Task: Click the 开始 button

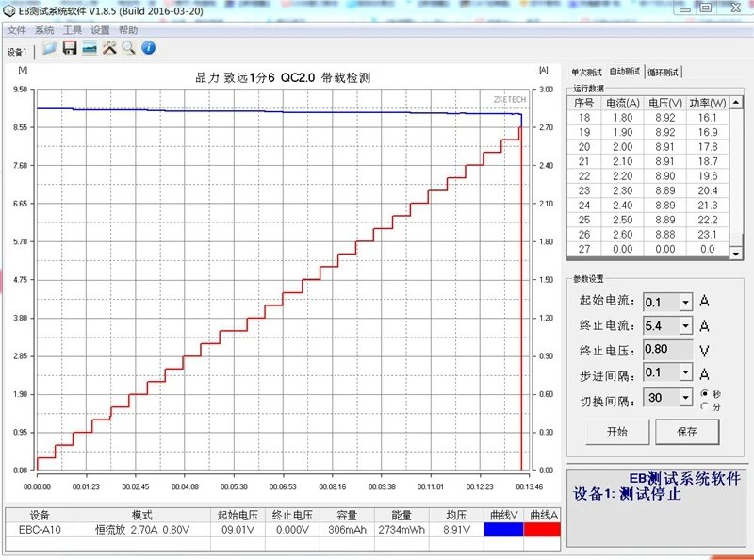Action: pos(617,432)
